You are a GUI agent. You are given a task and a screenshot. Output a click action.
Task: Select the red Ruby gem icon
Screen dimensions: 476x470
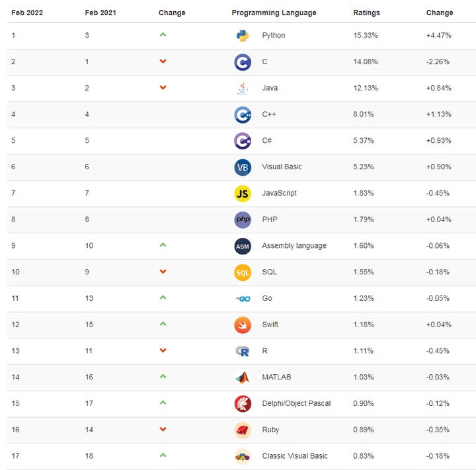click(243, 430)
